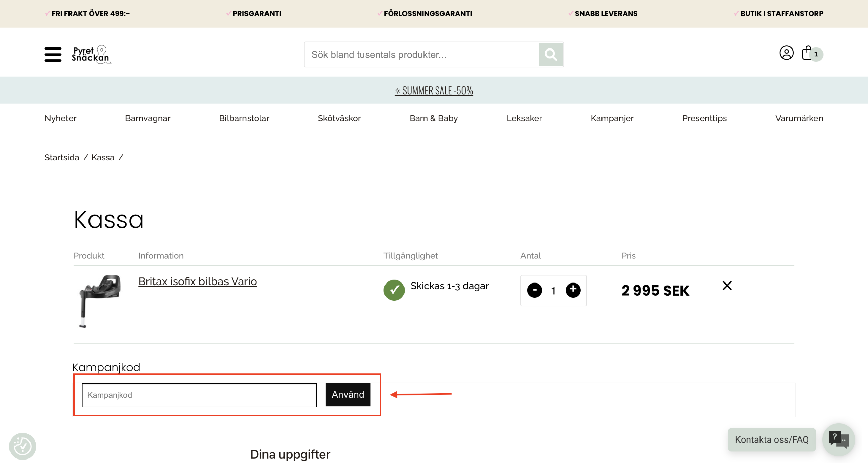Image resolution: width=868 pixels, height=469 pixels.
Task: Click the 2 995 SEK price
Action: (x=655, y=291)
